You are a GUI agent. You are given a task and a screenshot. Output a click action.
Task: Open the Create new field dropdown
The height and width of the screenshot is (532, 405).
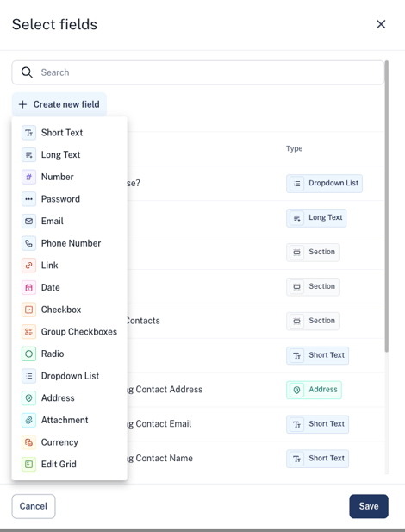[x=59, y=104]
